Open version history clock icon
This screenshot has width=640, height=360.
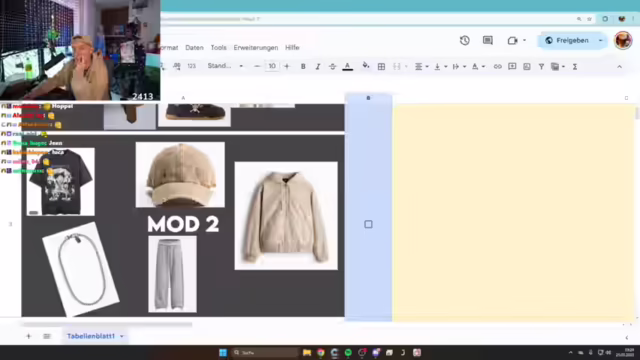coord(464,40)
